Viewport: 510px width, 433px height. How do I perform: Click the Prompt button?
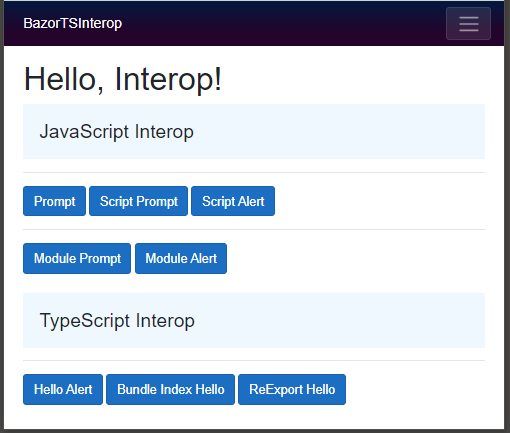click(x=54, y=201)
